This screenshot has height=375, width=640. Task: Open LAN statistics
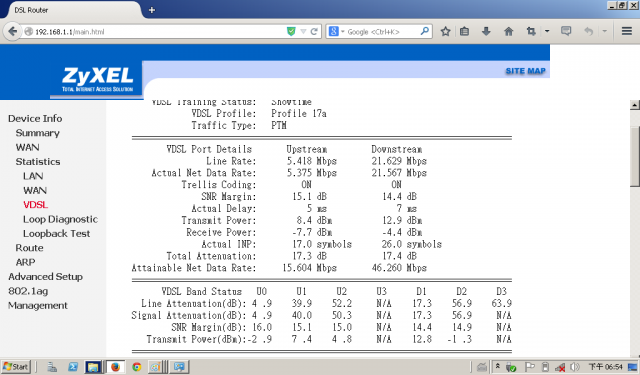pos(33,176)
